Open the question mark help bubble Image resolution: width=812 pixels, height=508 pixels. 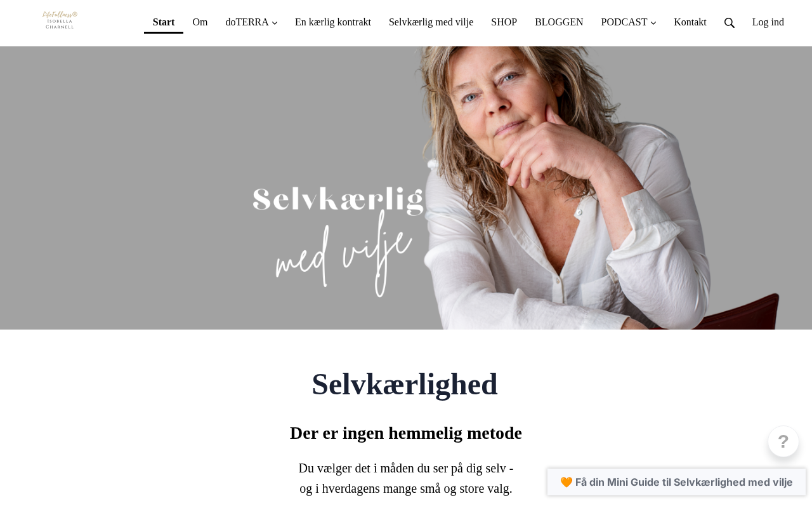click(x=783, y=441)
